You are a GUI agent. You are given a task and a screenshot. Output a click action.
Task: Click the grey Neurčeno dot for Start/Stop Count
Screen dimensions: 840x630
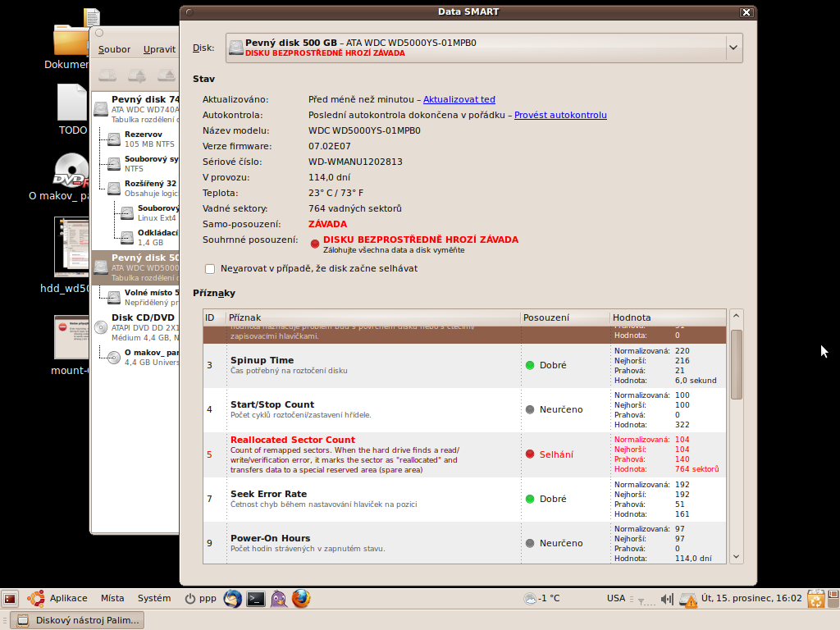(x=530, y=410)
